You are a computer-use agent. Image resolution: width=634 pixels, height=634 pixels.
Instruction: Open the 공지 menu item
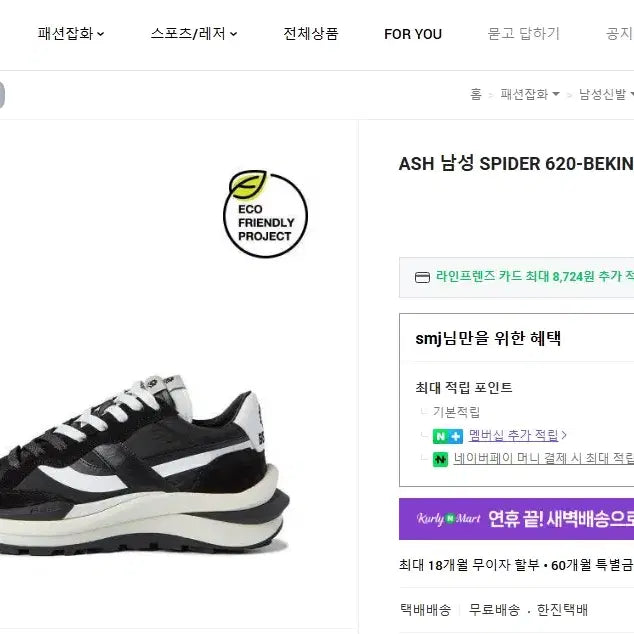tap(619, 34)
